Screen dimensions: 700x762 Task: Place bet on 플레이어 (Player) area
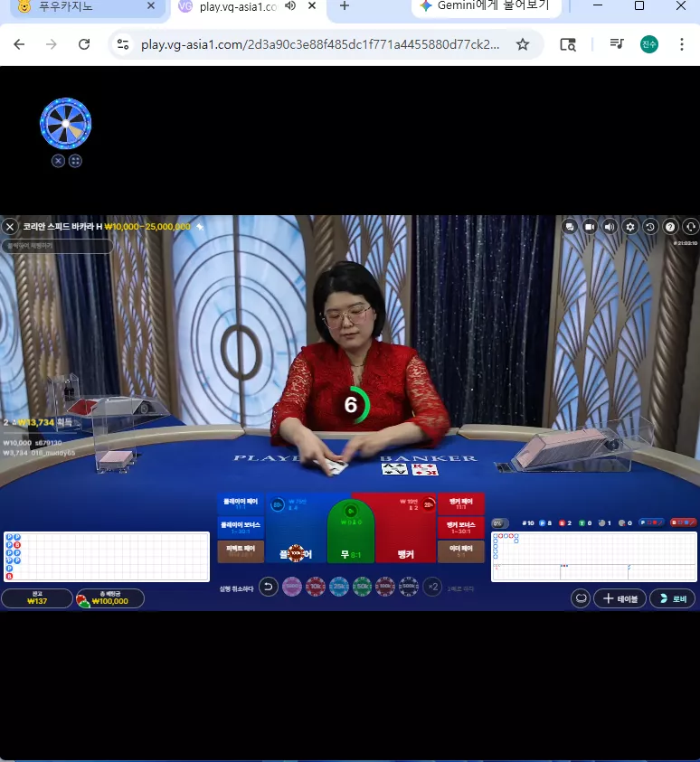(x=297, y=528)
